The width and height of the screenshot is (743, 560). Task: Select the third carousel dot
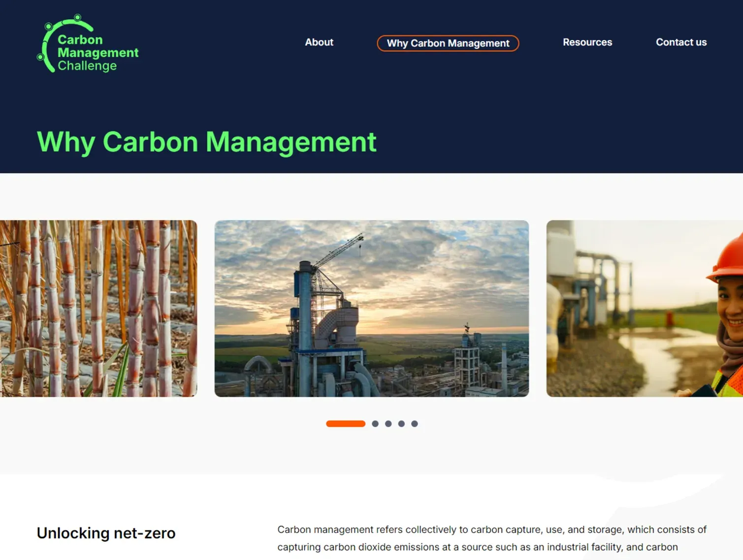click(388, 423)
